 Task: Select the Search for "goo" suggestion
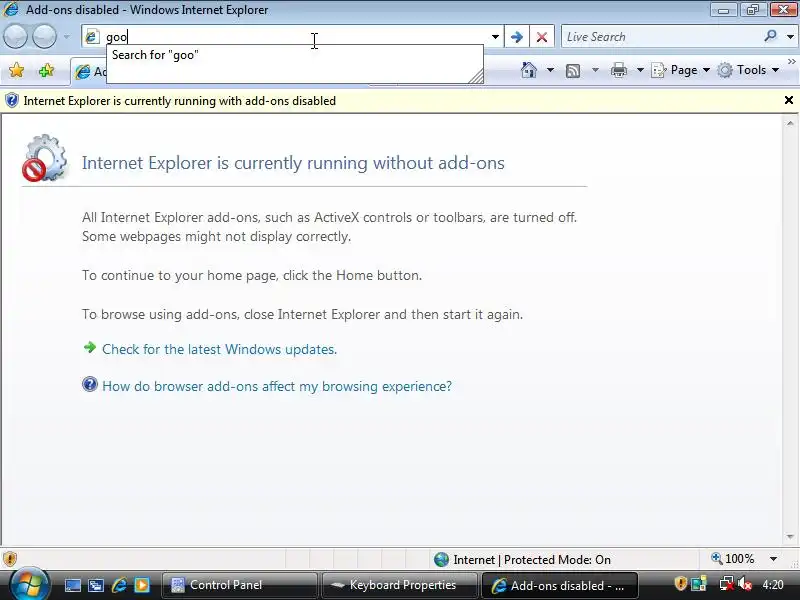(x=155, y=55)
